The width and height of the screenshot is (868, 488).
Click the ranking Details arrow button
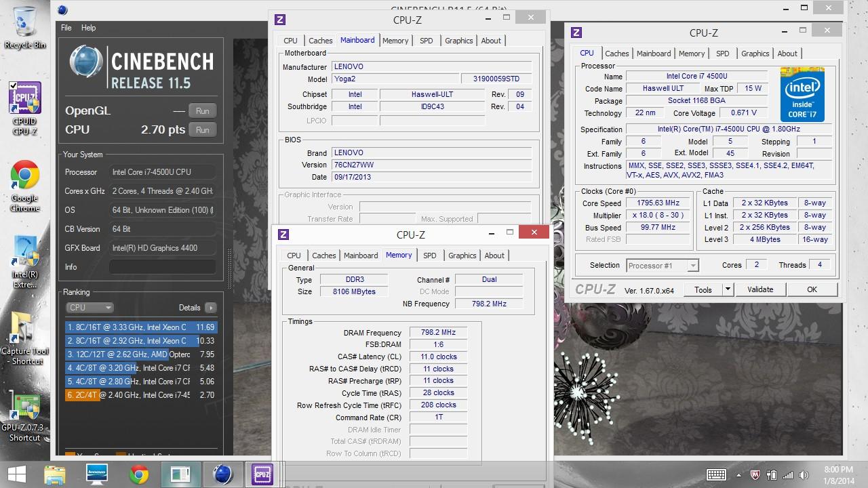point(210,308)
